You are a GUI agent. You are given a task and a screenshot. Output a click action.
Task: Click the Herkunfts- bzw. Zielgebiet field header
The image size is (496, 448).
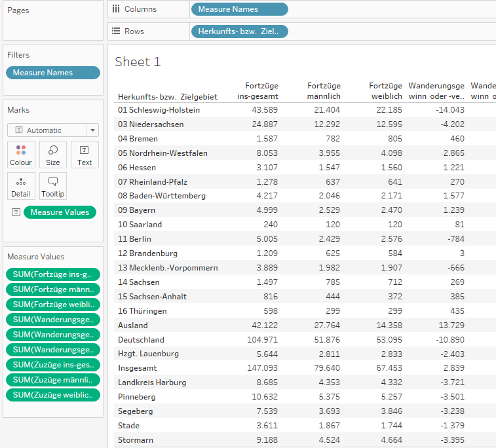click(167, 97)
